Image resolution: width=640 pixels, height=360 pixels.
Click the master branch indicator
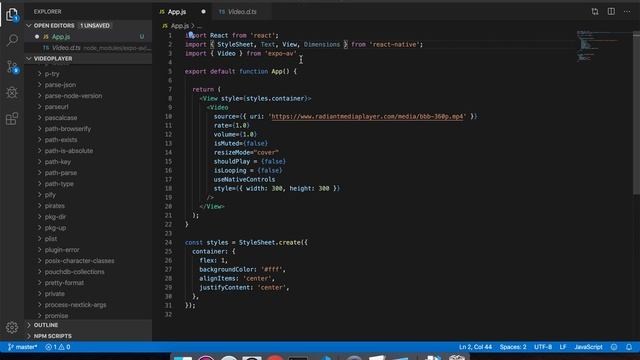tap(22, 347)
